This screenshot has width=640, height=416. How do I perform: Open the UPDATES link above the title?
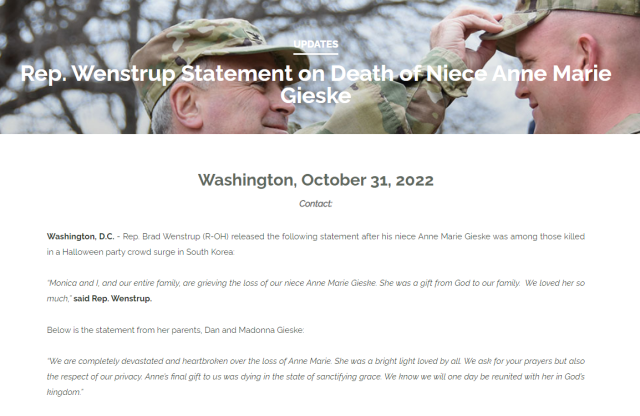[316, 44]
